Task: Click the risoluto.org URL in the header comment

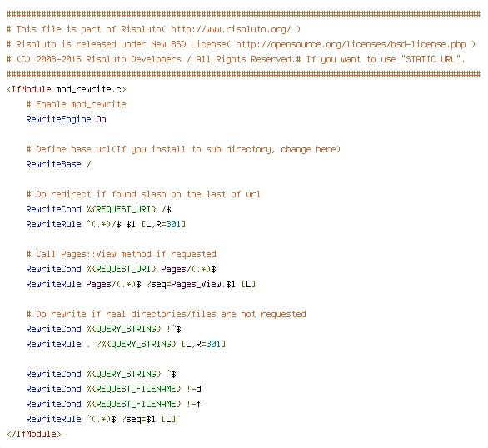Action: point(231,29)
